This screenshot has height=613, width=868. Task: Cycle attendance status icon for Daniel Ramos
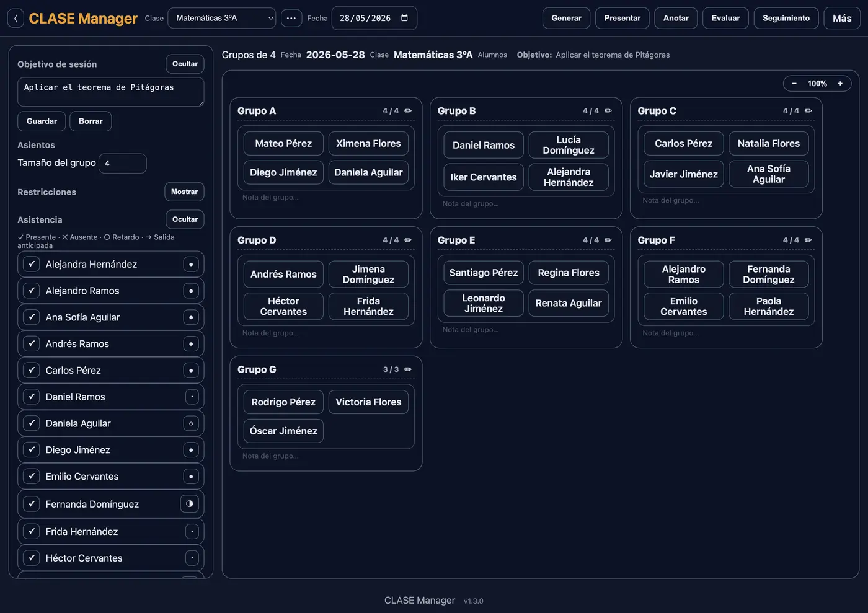tap(192, 397)
